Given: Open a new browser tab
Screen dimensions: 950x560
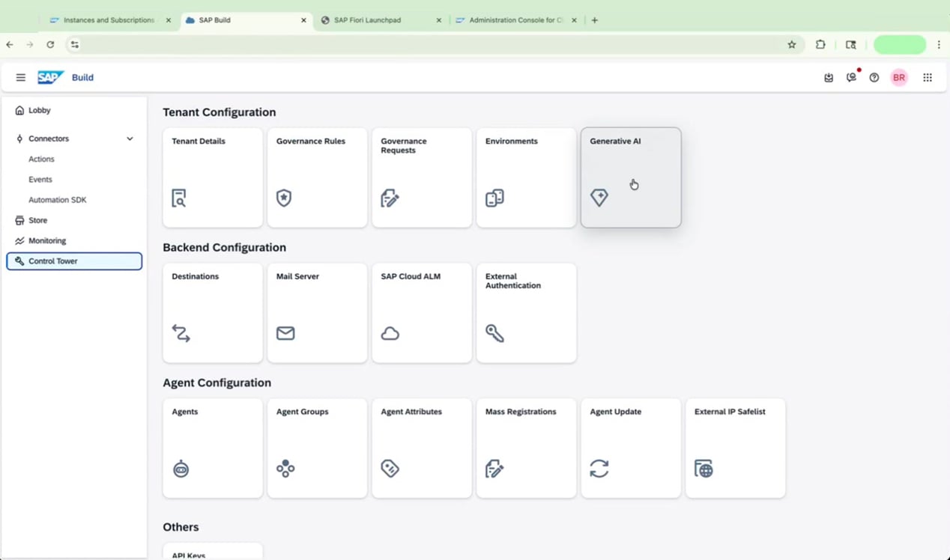Looking at the screenshot, I should (595, 20).
